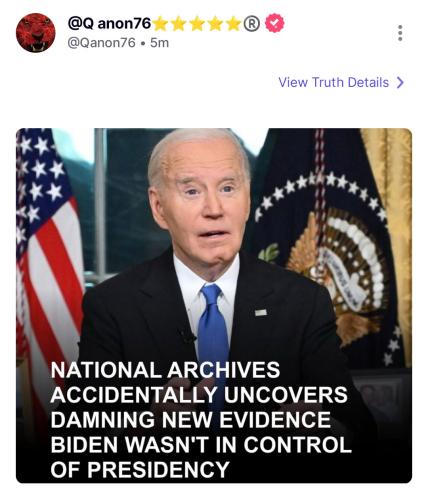
Task: Open View Truth Details link
Action: [x=341, y=82]
